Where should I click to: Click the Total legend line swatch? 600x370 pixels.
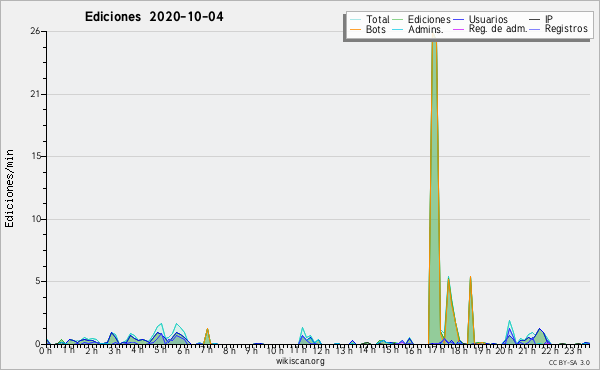355,20
